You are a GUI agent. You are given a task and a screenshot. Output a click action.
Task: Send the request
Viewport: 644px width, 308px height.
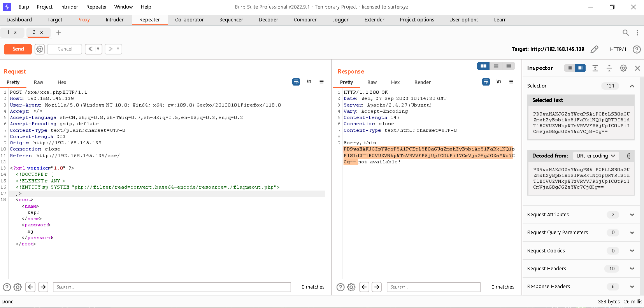[18, 49]
